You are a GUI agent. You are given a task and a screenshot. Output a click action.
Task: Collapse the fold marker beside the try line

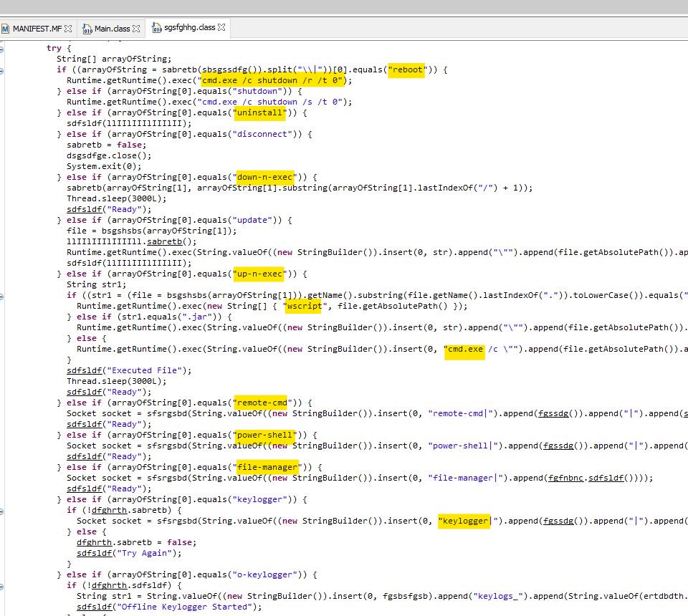(x=1, y=49)
